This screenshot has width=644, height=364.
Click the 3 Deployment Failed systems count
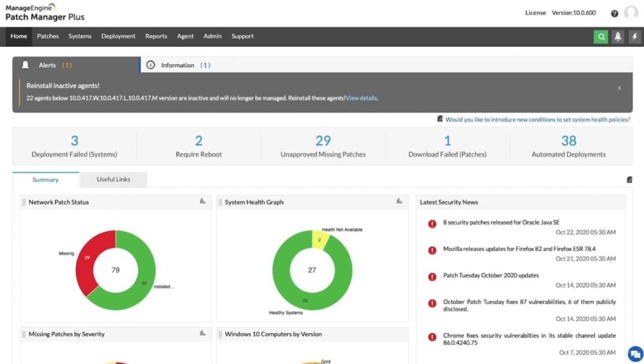click(74, 141)
